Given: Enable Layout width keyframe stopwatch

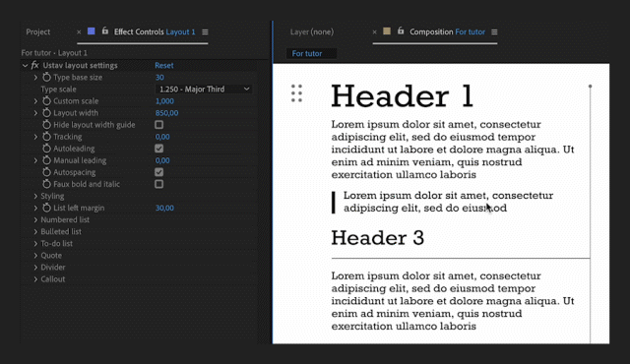Looking at the screenshot, I should (46, 113).
